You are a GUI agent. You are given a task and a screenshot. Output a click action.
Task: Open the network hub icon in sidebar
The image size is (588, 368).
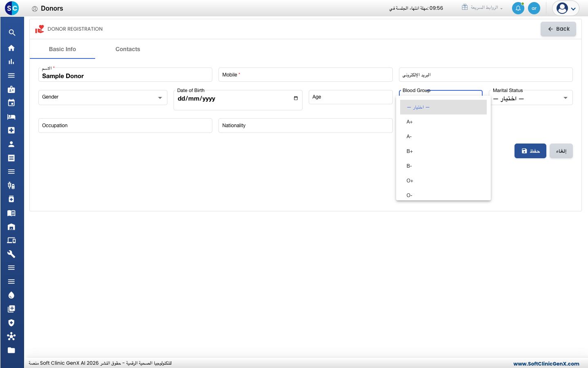pos(11,336)
